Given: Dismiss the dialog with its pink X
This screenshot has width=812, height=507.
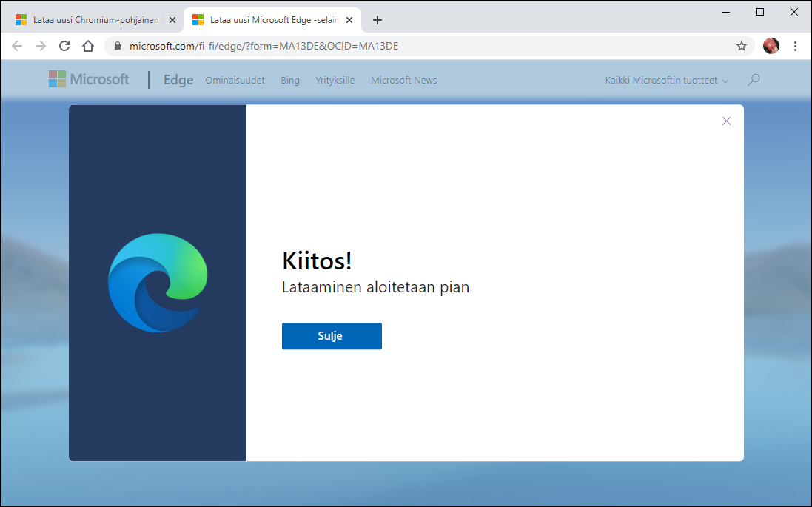Looking at the screenshot, I should (726, 121).
